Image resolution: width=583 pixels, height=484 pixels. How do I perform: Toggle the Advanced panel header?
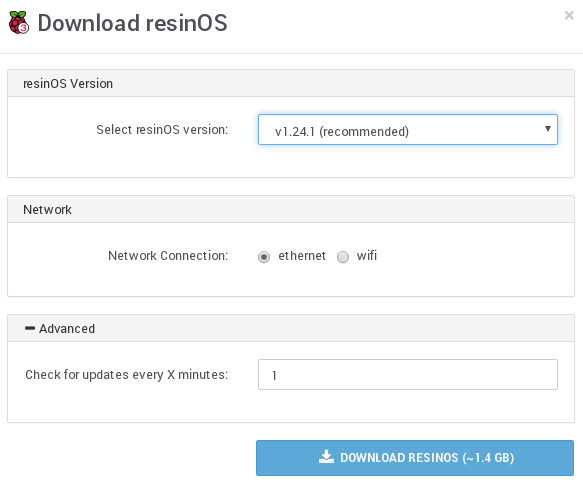(291, 328)
